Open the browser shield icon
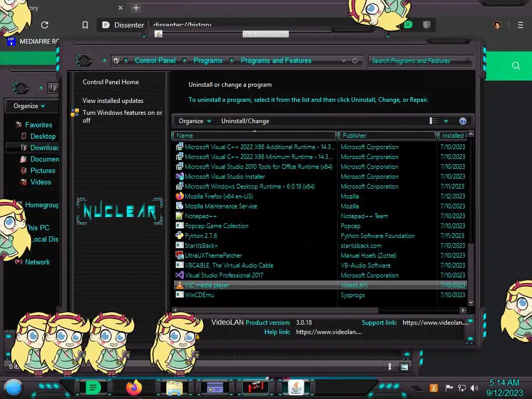This screenshot has height=399, width=532. [x=427, y=24]
